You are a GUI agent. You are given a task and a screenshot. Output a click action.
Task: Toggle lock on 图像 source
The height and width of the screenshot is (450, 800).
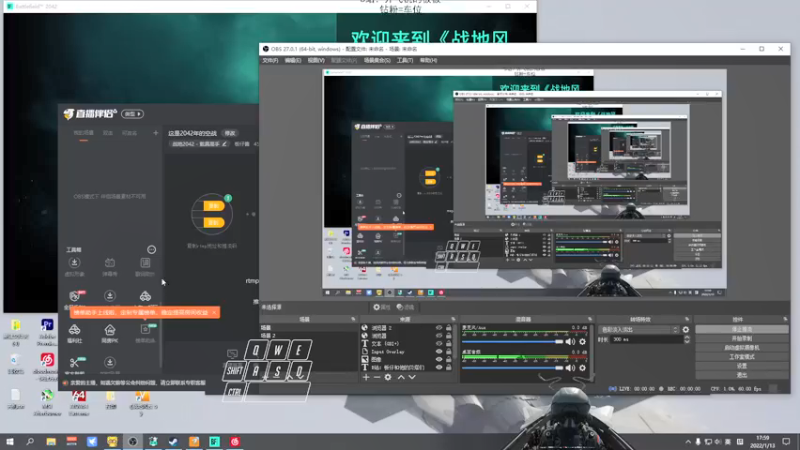(x=448, y=359)
